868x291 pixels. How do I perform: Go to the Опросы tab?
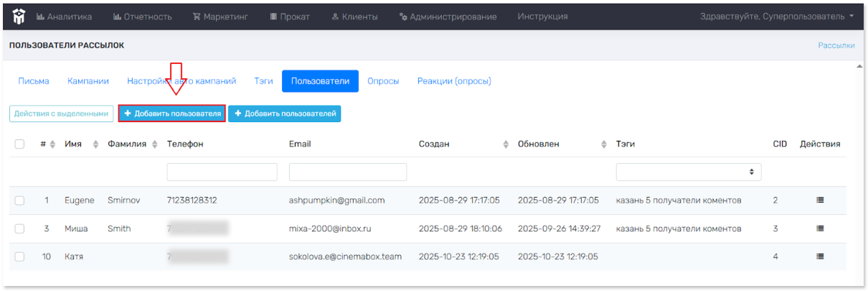383,81
